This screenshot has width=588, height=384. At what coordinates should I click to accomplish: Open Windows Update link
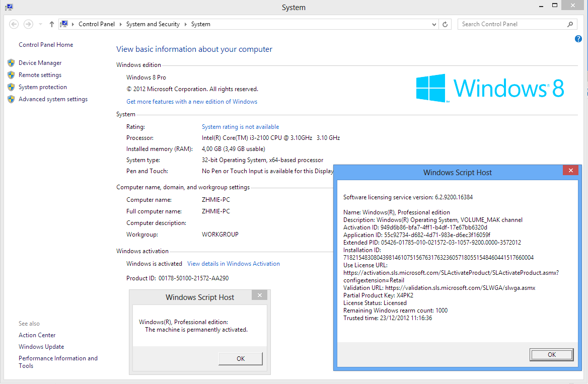(x=41, y=347)
